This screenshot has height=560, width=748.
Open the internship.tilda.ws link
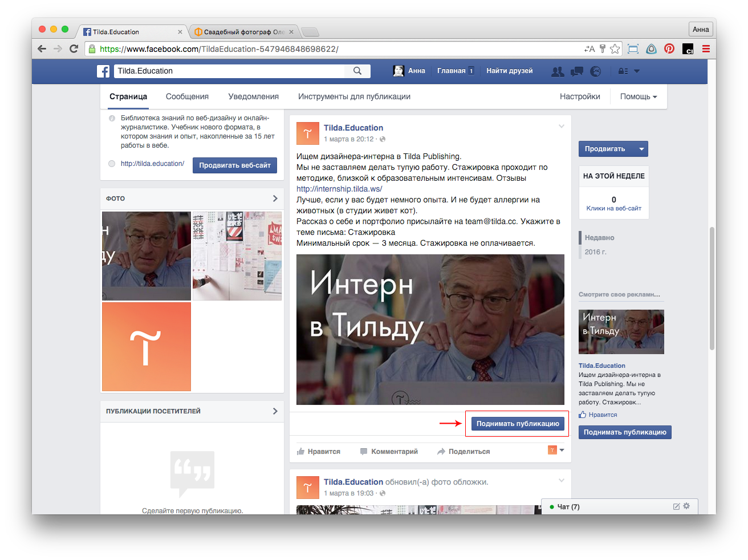[339, 189]
